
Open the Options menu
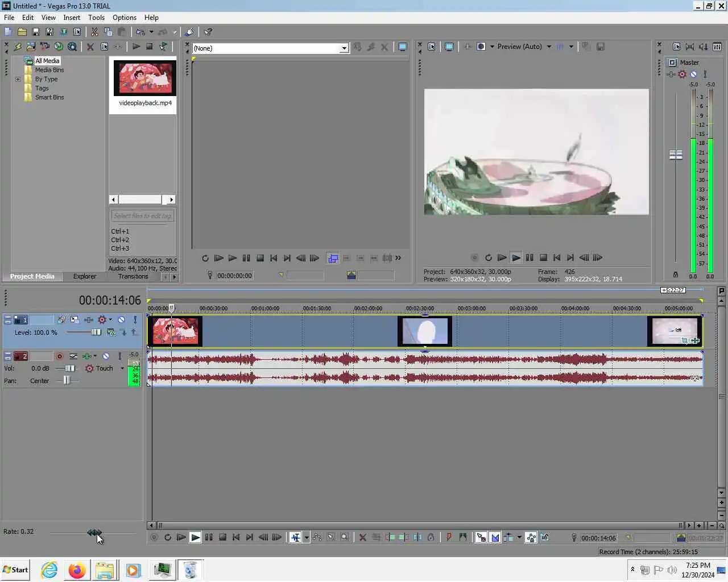click(x=125, y=18)
